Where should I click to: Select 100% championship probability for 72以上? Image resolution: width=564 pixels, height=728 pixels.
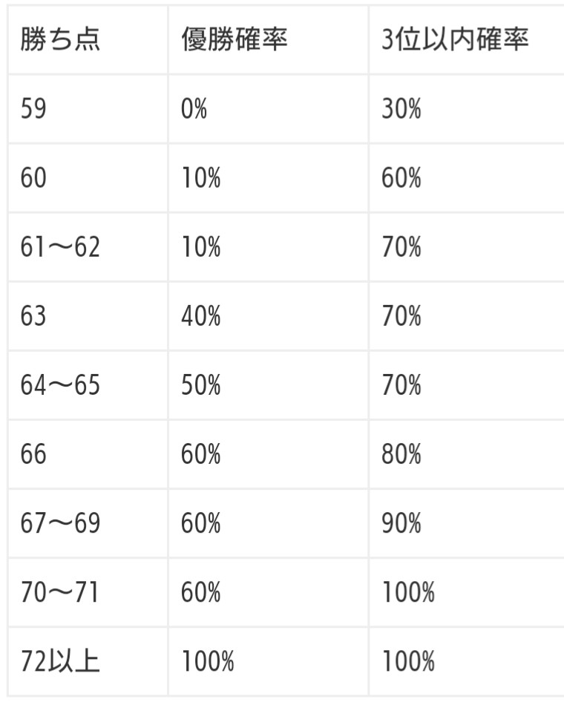point(207,661)
